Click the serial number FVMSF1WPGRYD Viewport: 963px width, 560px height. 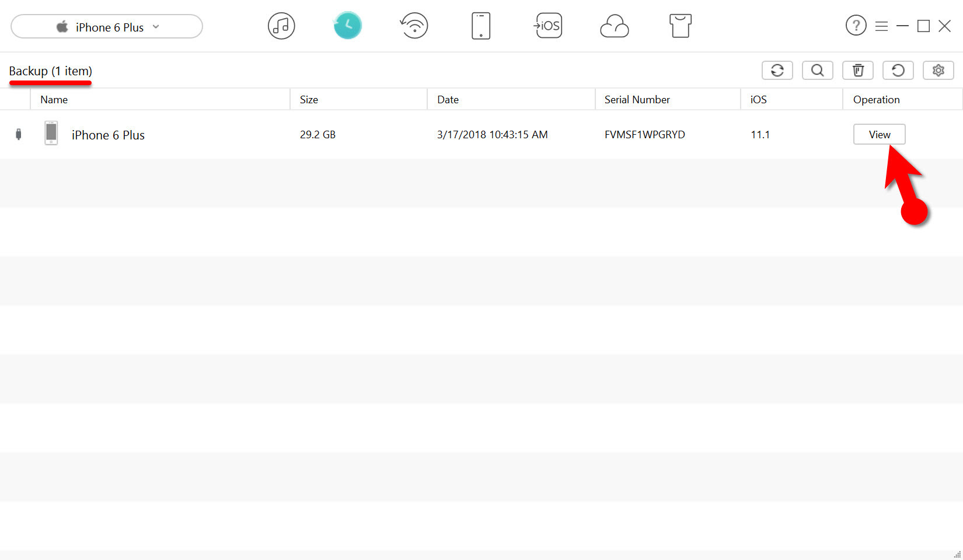pyautogui.click(x=645, y=135)
